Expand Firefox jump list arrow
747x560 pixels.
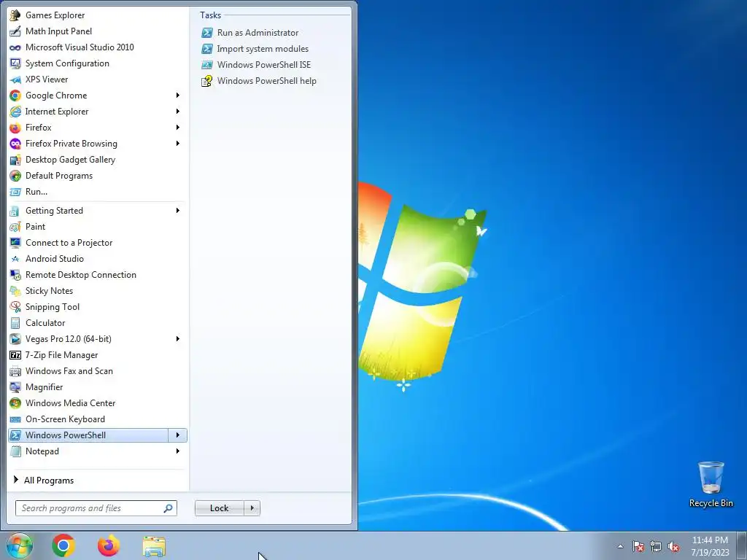coord(178,128)
